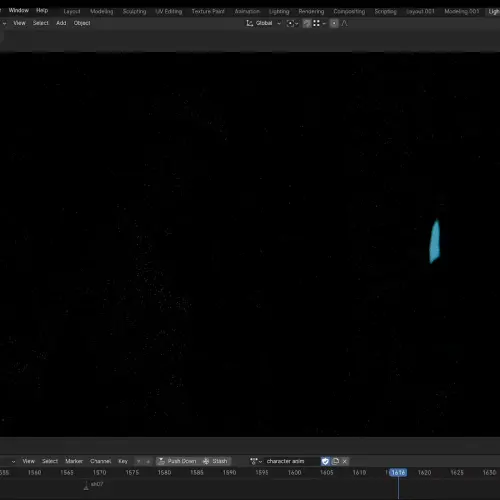Push Down the action to NLA
This screenshot has height=500, width=500.
[x=177, y=461]
